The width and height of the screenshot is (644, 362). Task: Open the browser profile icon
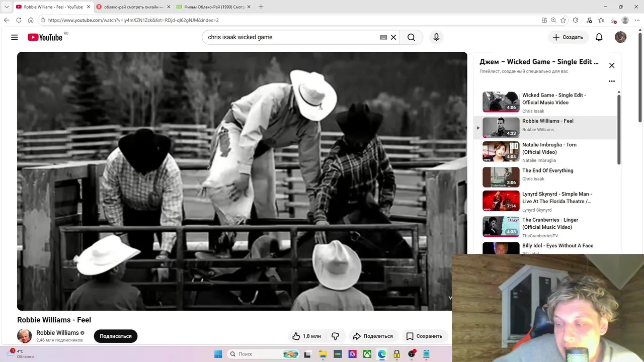coord(625,20)
